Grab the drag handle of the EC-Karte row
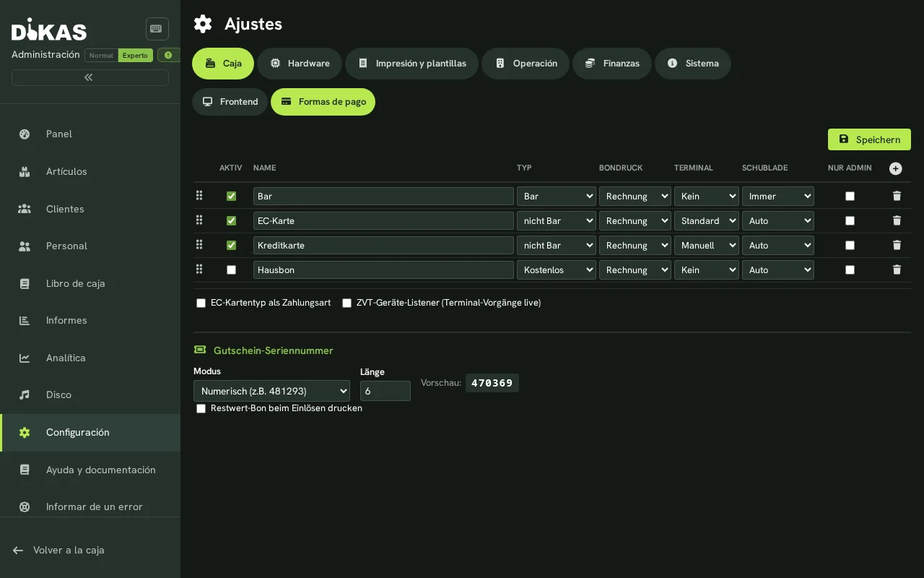Image resolution: width=924 pixels, height=578 pixels. pos(199,220)
